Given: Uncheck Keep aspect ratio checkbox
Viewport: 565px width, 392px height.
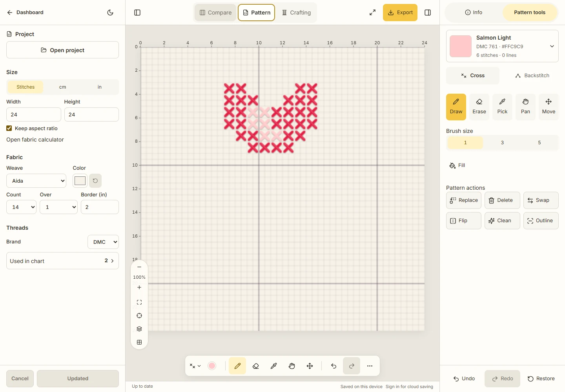Looking at the screenshot, I should (9, 128).
